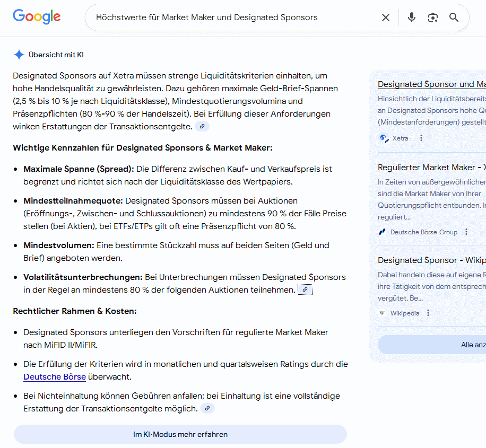This screenshot has height=448, width=486.
Task: Submit search with magnifier icon
Action: pos(454,17)
